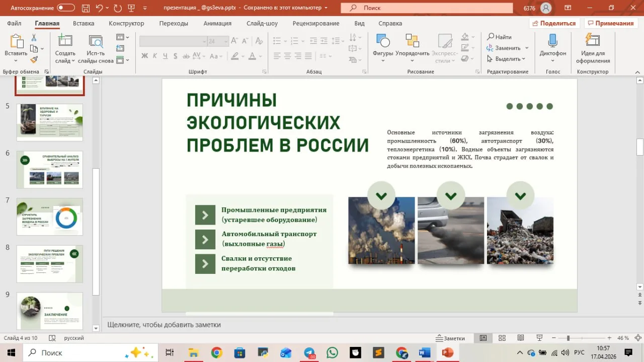The width and height of the screenshot is (644, 362).
Task: Click the Start from beginning presentation icon
Action: 132,8
